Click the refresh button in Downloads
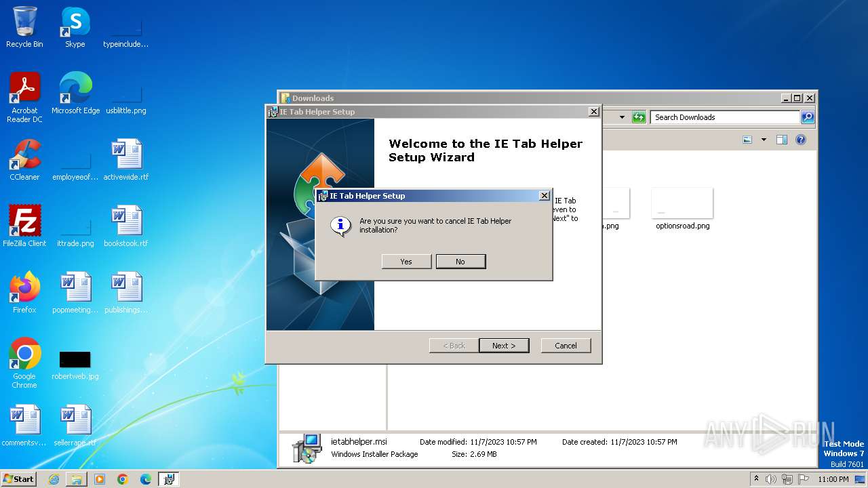The width and height of the screenshot is (868, 488). [x=639, y=117]
